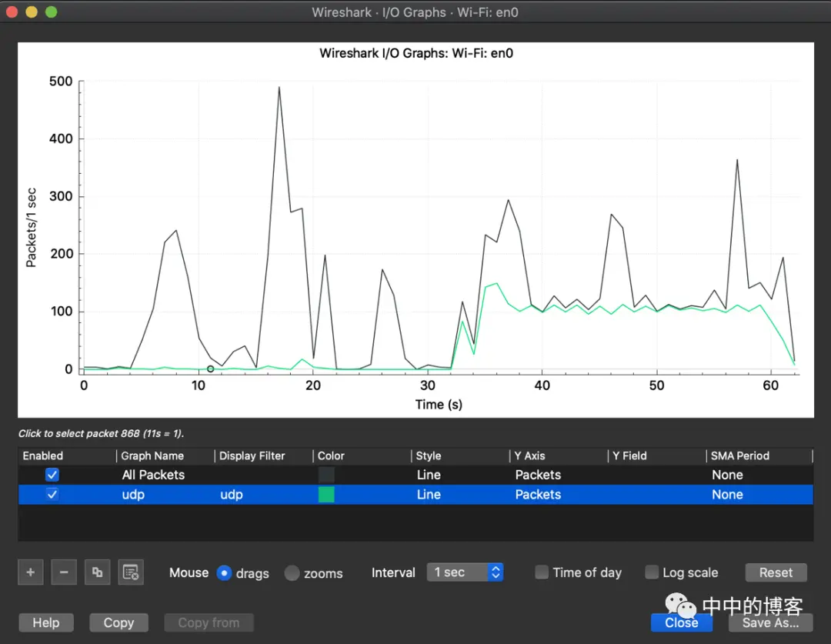Enable the Time of day checkbox
Viewport: 831px width, 644px height.
point(542,572)
